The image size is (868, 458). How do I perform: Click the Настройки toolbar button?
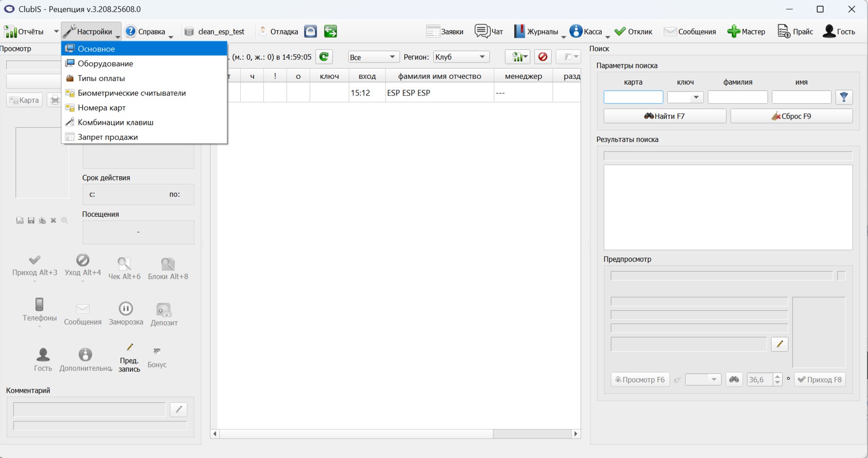pyautogui.click(x=91, y=32)
